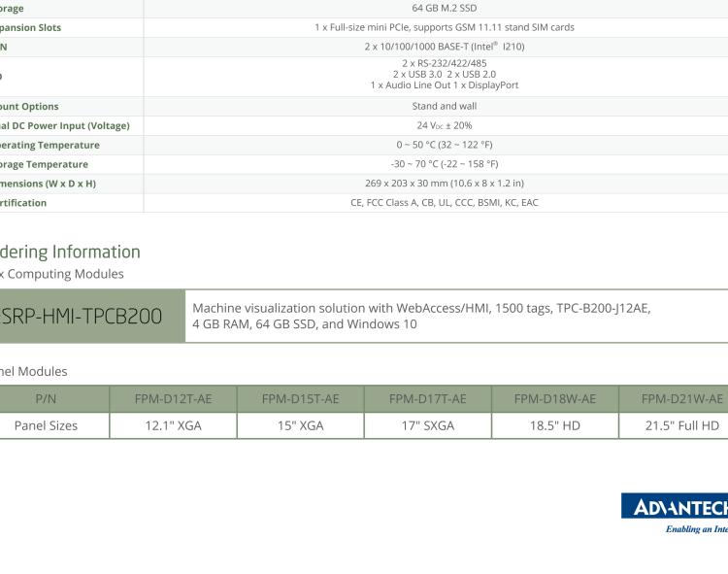This screenshot has height=574, width=728.
Task: Click the 64 GB M.2 SSD value
Action: tap(444, 8)
